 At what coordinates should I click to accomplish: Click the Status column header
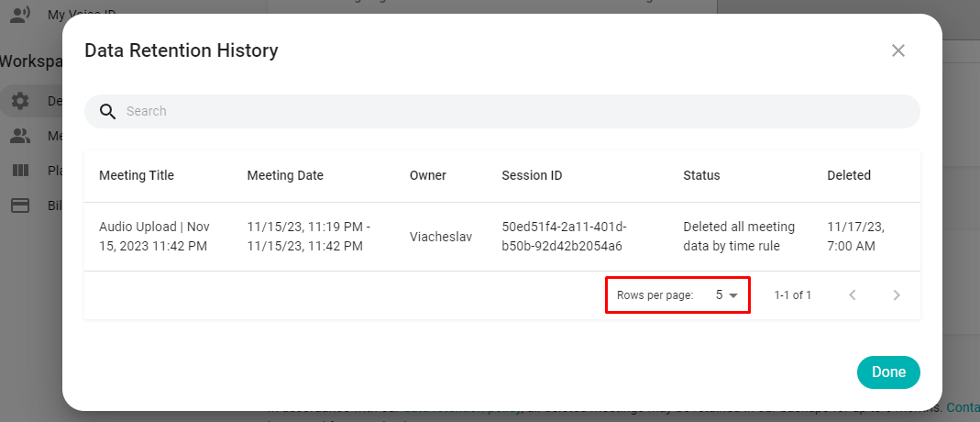(701, 175)
